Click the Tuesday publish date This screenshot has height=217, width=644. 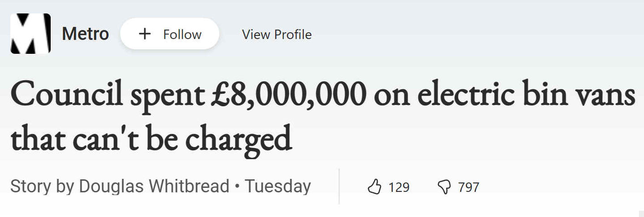click(x=278, y=186)
